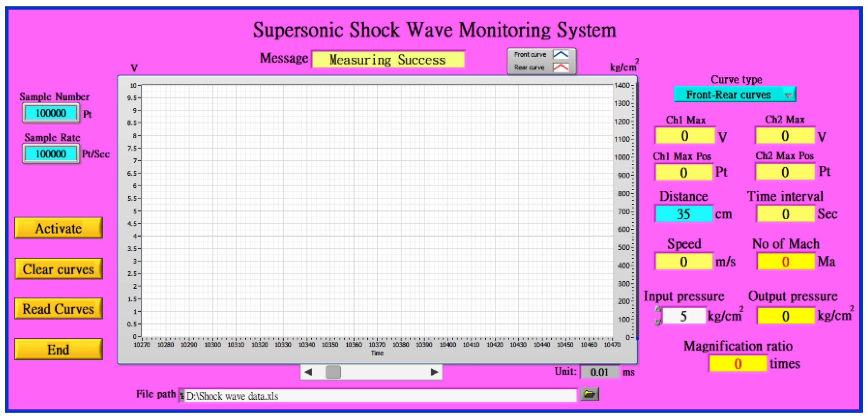
Task: Click the Sample Rate input field
Action: pyautogui.click(x=51, y=154)
